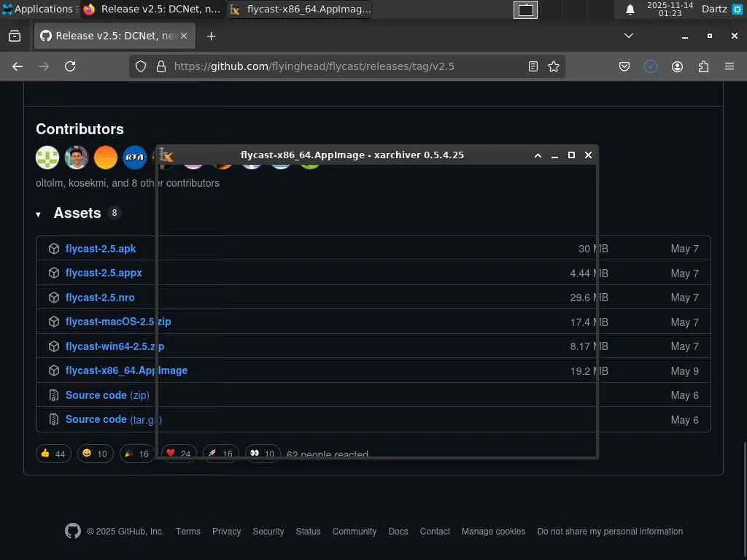This screenshot has height=560, width=747.
Task: Open the Privacy footer link
Action: (x=226, y=532)
